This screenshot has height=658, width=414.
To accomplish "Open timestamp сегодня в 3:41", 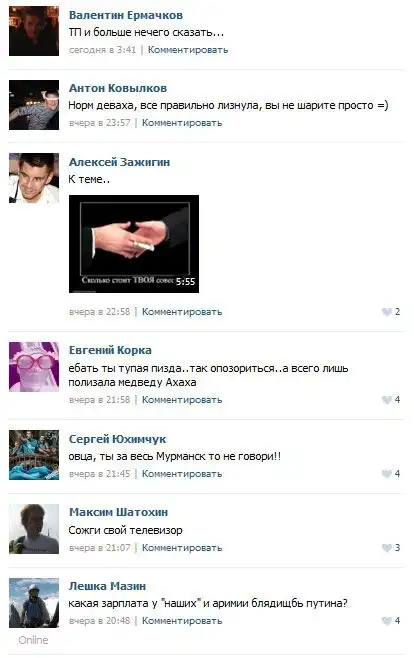I will [x=102, y=50].
